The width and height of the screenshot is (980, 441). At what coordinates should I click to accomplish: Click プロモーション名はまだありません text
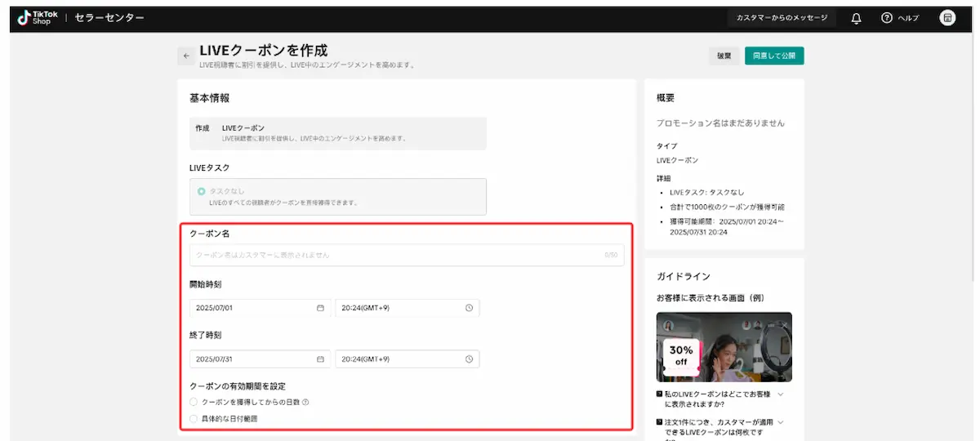pos(720,122)
